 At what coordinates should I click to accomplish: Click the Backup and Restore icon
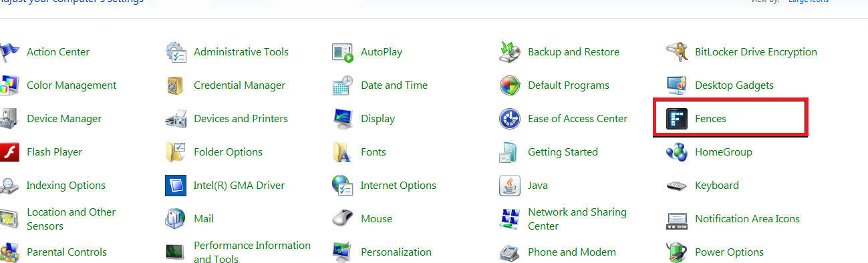click(x=510, y=52)
